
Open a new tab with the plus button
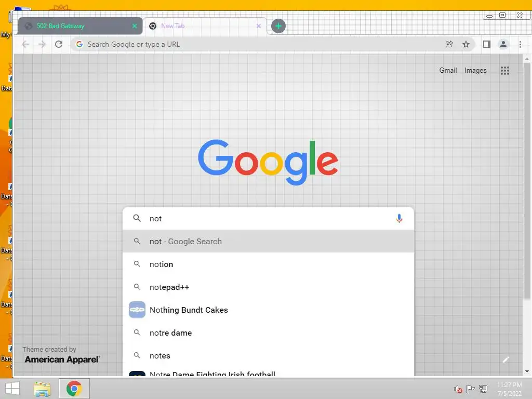click(x=278, y=26)
